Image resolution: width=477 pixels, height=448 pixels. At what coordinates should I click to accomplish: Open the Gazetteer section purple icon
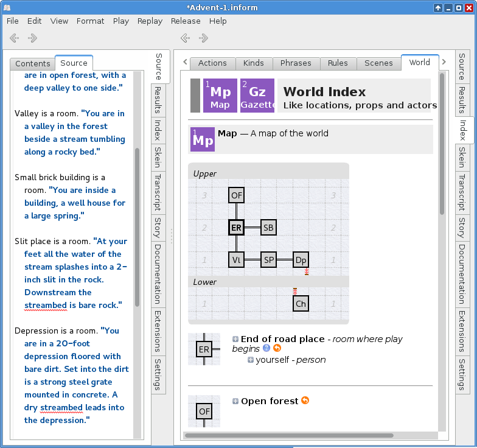257,96
